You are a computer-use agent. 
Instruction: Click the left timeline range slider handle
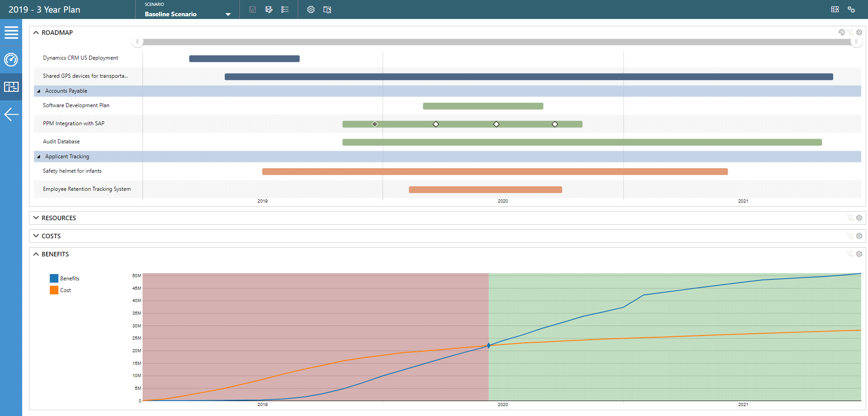137,42
